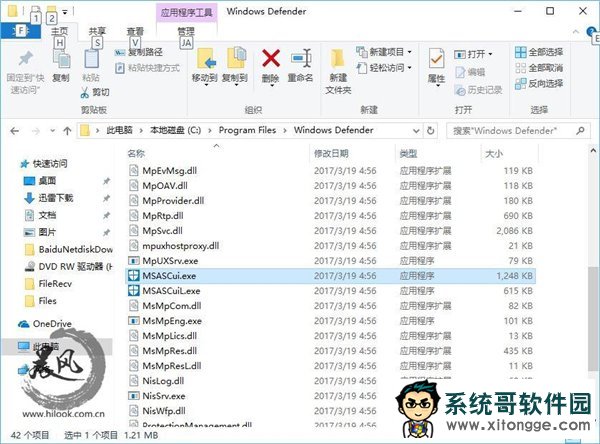Click Copy path (复制路径)
600x444 pixels.
(138, 52)
